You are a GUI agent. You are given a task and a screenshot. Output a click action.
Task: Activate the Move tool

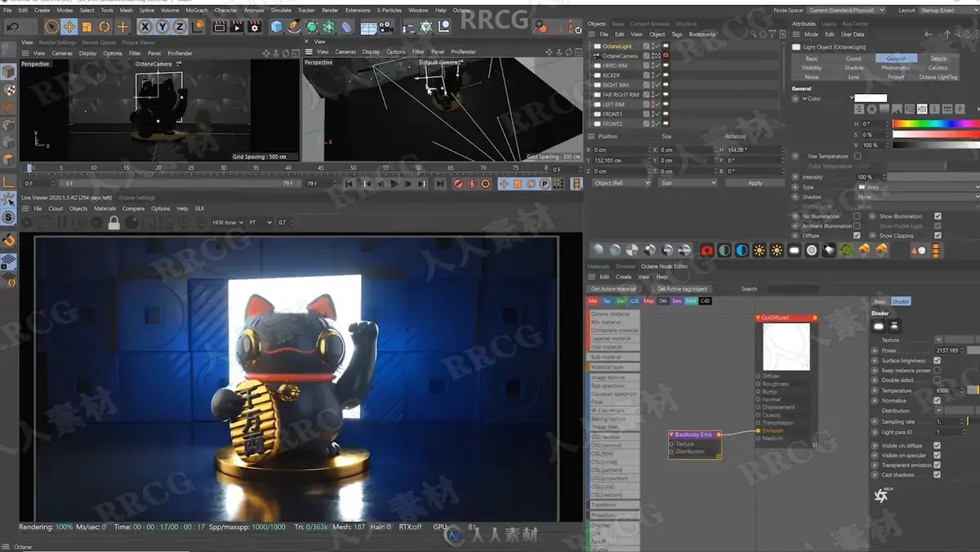69,27
